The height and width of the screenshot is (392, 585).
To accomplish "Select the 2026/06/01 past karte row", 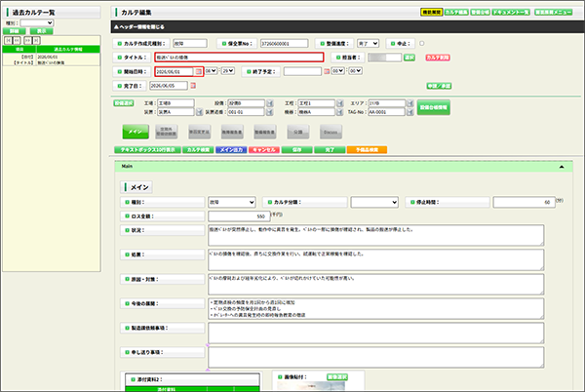I will tap(51, 59).
